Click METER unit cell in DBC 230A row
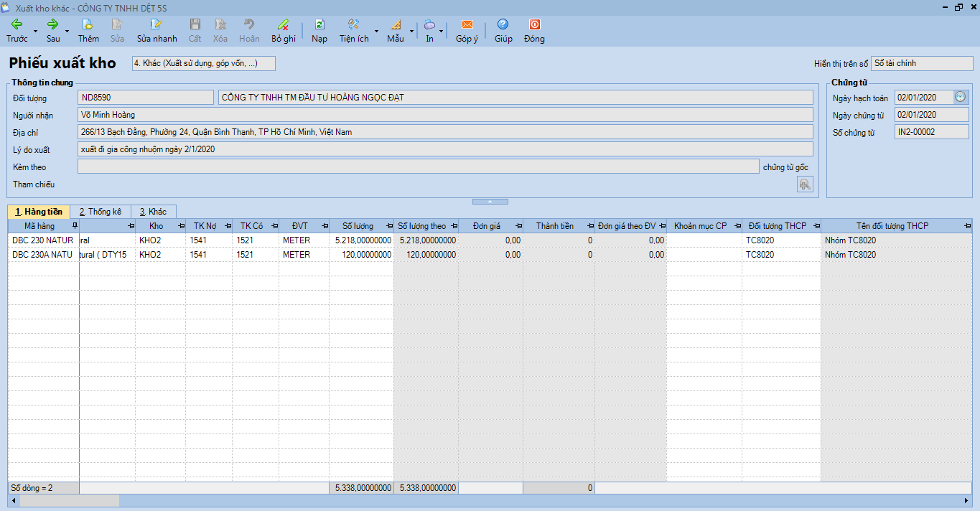The width and height of the screenshot is (980, 511). [304, 255]
